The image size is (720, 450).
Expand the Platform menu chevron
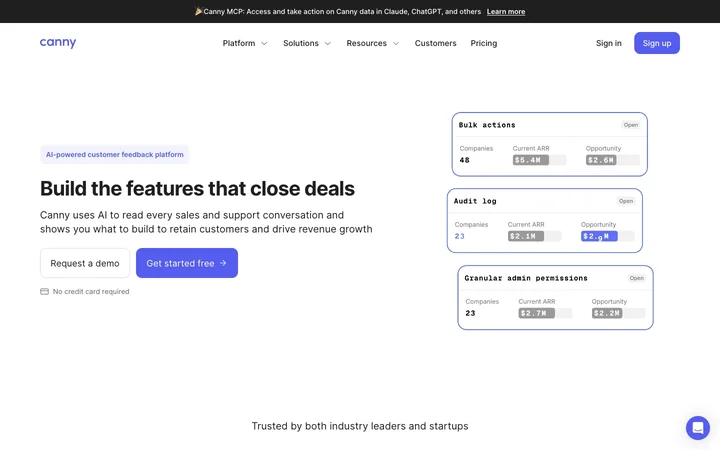tap(264, 44)
